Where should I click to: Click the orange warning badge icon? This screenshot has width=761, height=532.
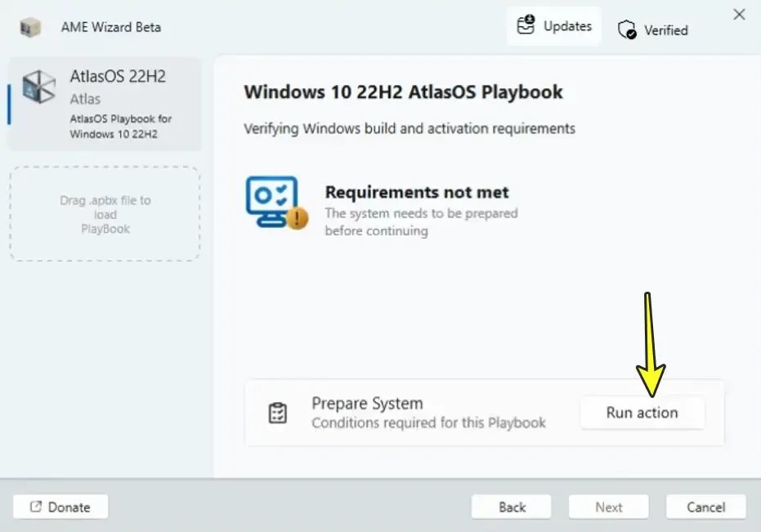pyautogui.click(x=298, y=218)
